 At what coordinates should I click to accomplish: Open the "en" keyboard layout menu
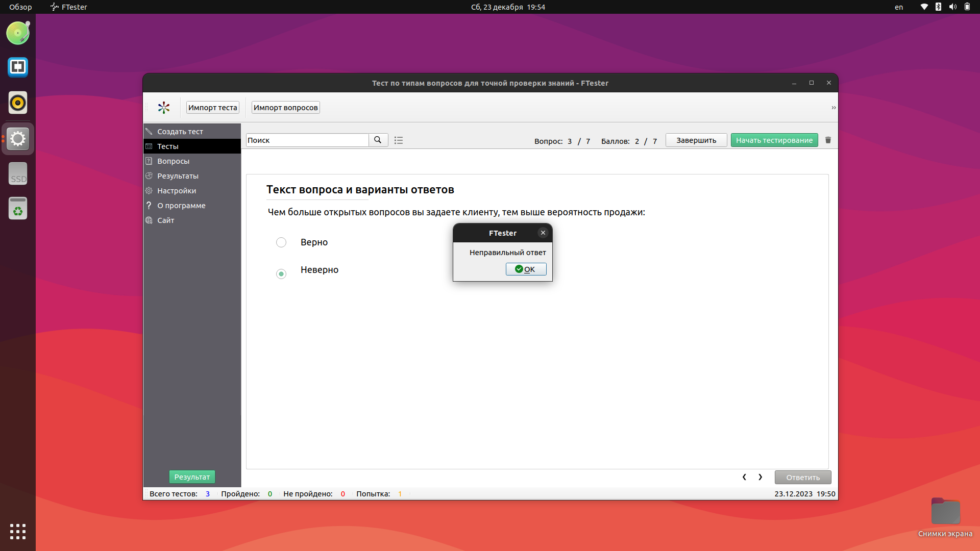tap(899, 7)
